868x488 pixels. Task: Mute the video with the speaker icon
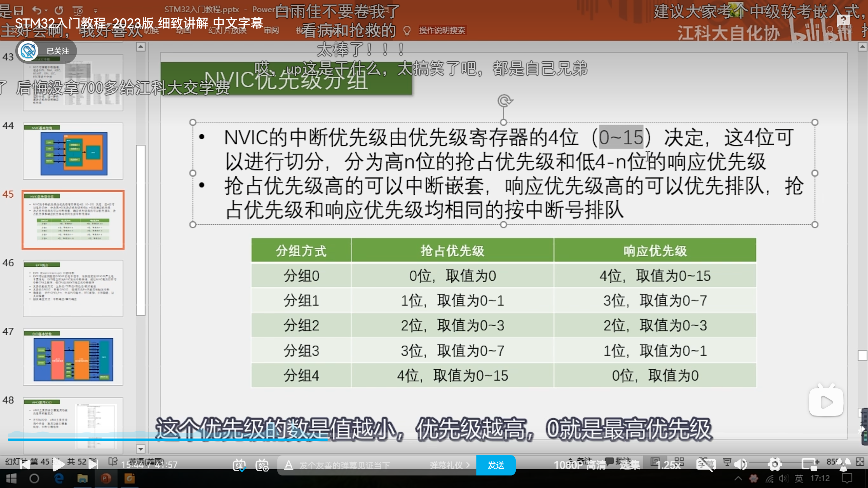pos(741,465)
